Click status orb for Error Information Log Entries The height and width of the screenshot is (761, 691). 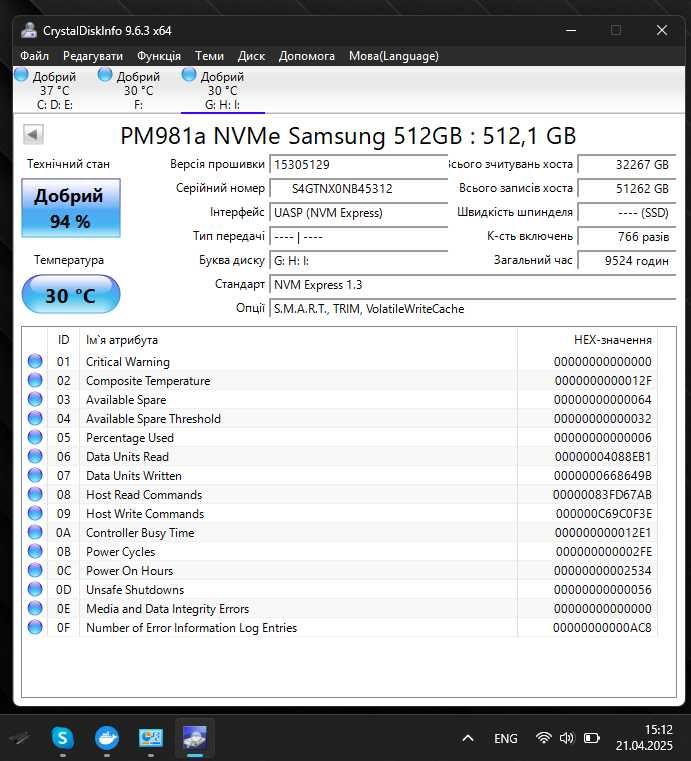pyautogui.click(x=35, y=627)
